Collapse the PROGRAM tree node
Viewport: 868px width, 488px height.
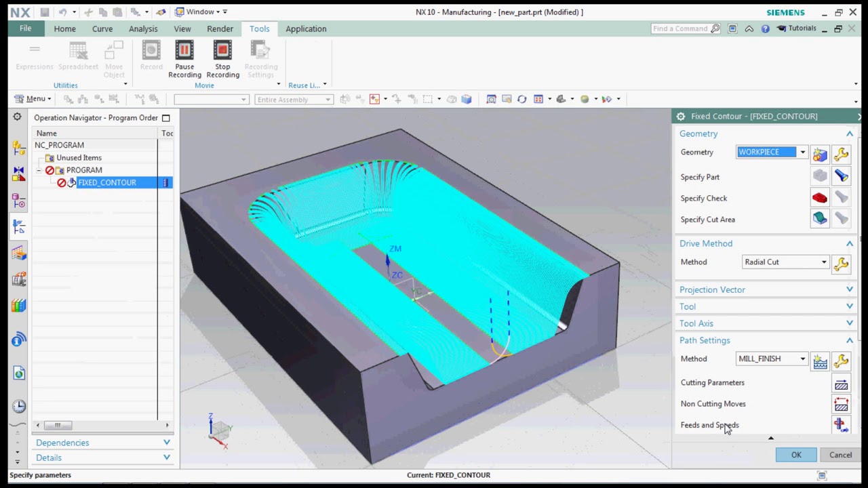click(x=39, y=170)
